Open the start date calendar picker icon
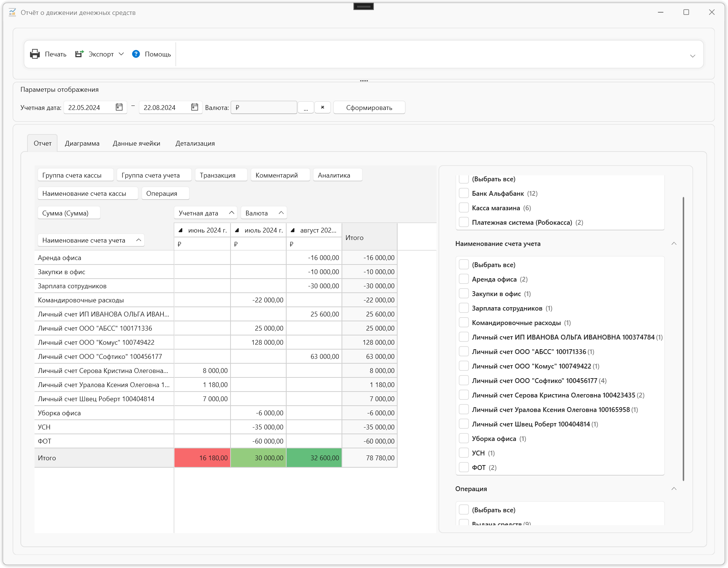This screenshot has height=568, width=728. [119, 107]
